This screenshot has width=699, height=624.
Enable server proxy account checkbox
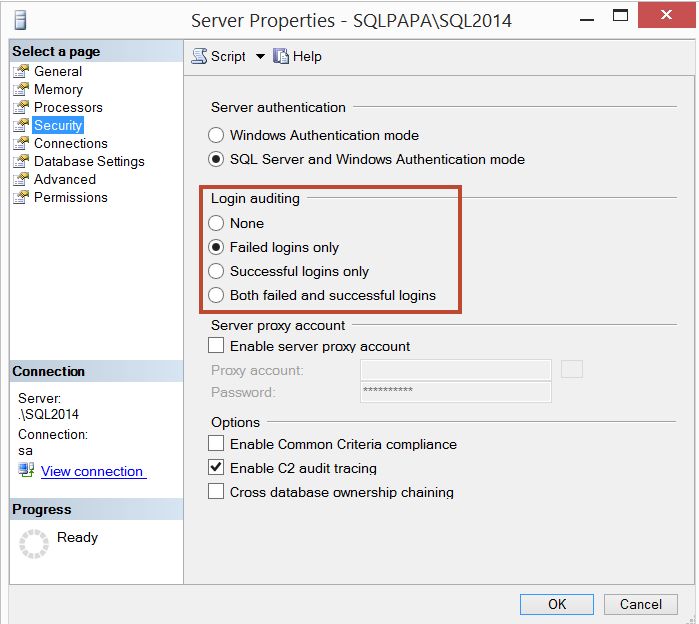click(x=216, y=346)
